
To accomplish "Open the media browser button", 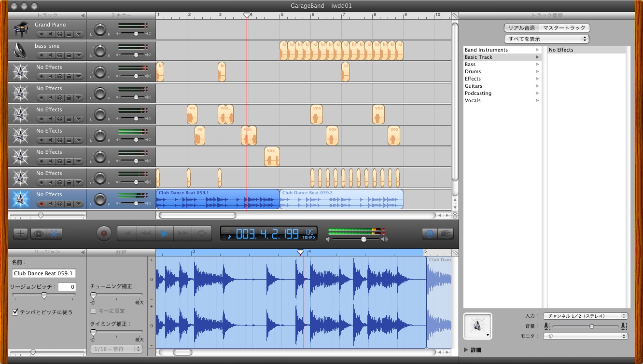I will (446, 234).
